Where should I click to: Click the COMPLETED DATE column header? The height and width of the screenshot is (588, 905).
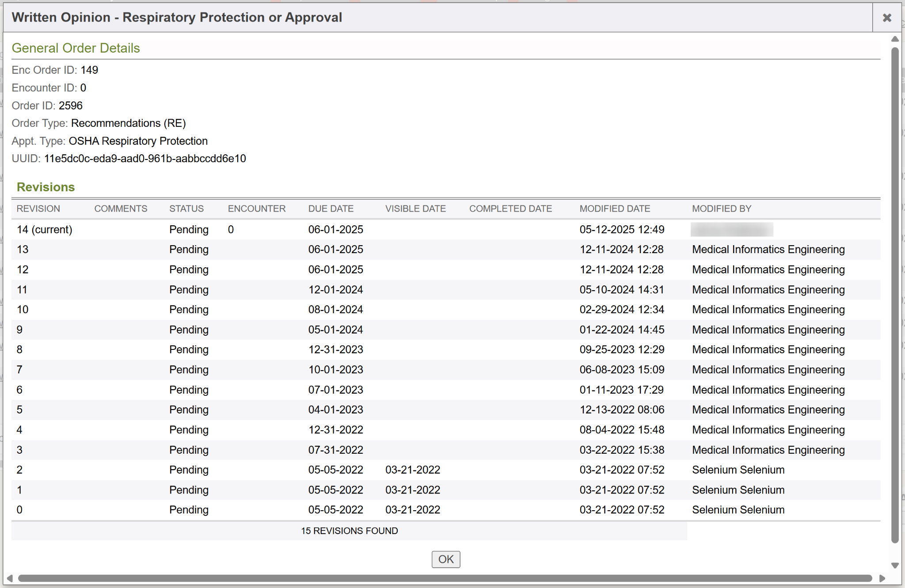tap(510, 209)
